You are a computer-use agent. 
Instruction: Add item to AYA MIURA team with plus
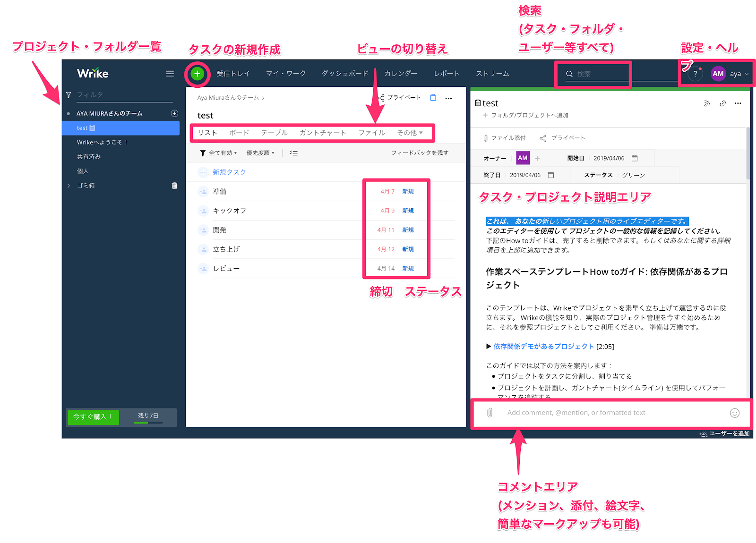tap(174, 113)
